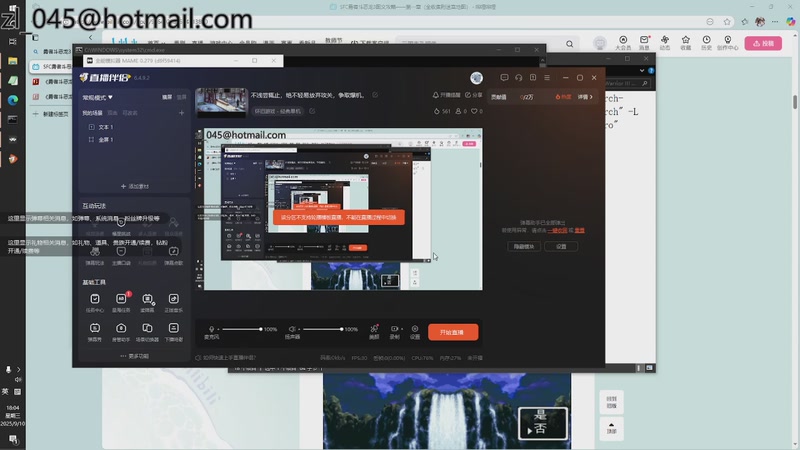Click the 一键收回 link in danmaku panel
This screenshot has width=800, height=450.
(557, 231)
